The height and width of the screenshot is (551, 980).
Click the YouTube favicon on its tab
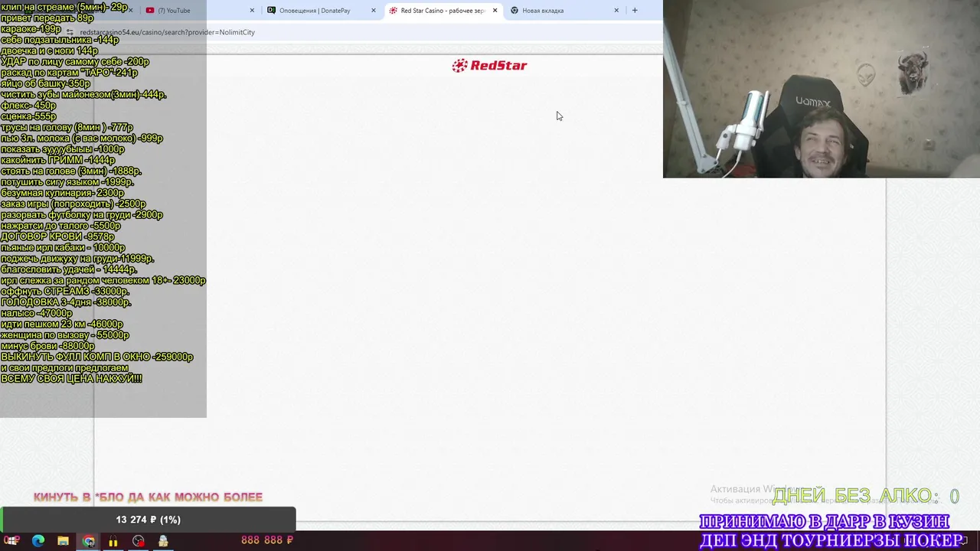150,11
